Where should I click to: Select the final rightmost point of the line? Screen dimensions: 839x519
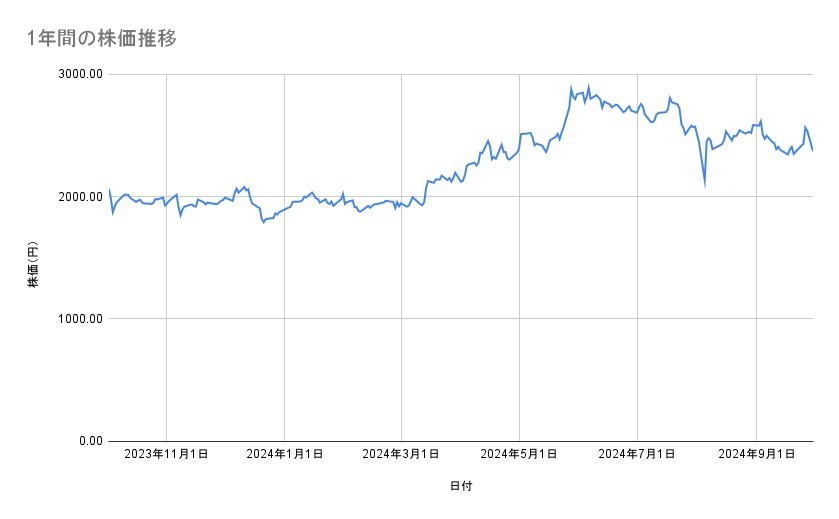point(812,150)
